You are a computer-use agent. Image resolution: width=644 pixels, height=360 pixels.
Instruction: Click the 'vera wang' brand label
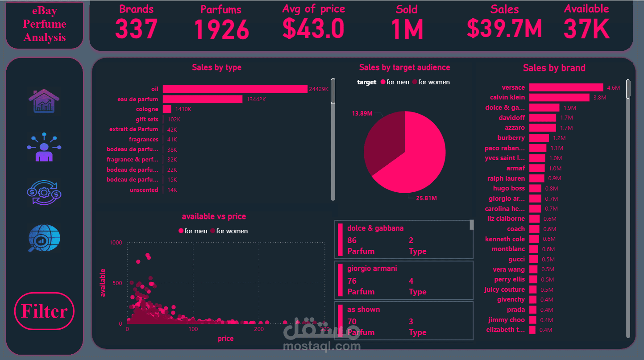coord(509,269)
